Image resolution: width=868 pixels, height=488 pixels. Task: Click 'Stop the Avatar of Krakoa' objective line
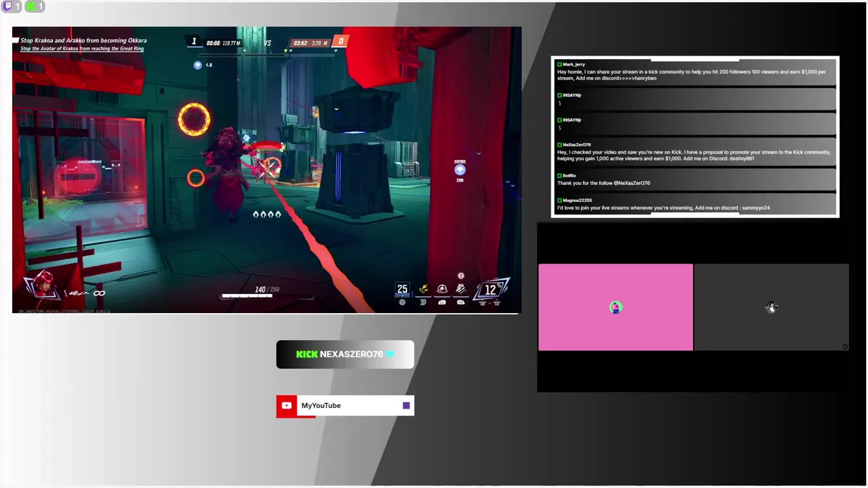click(82, 49)
